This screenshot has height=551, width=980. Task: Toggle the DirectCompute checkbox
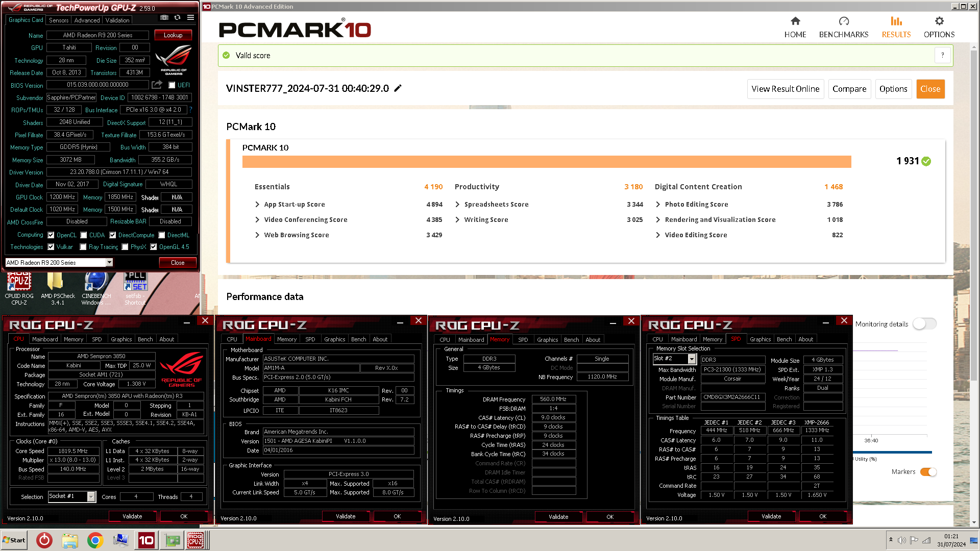click(x=113, y=235)
